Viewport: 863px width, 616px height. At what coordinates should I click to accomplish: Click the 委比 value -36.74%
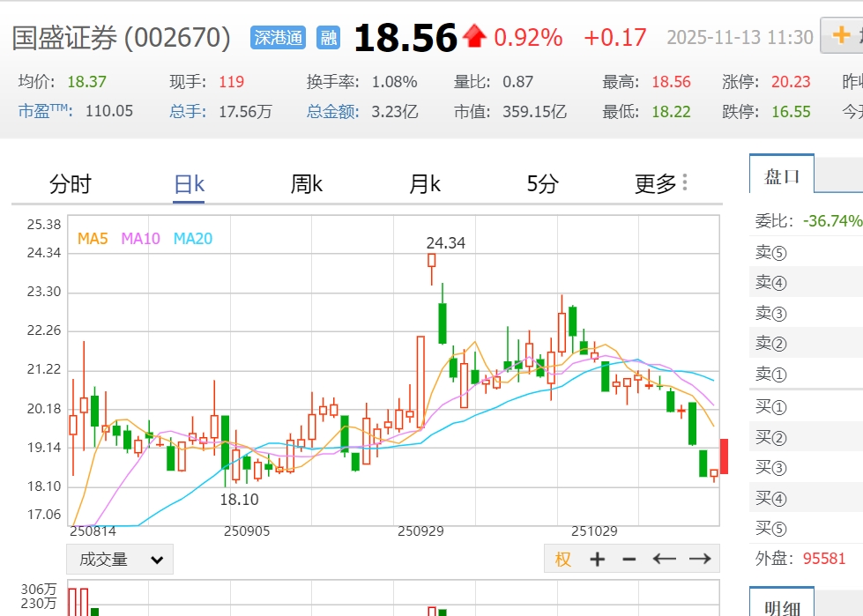coord(833,221)
